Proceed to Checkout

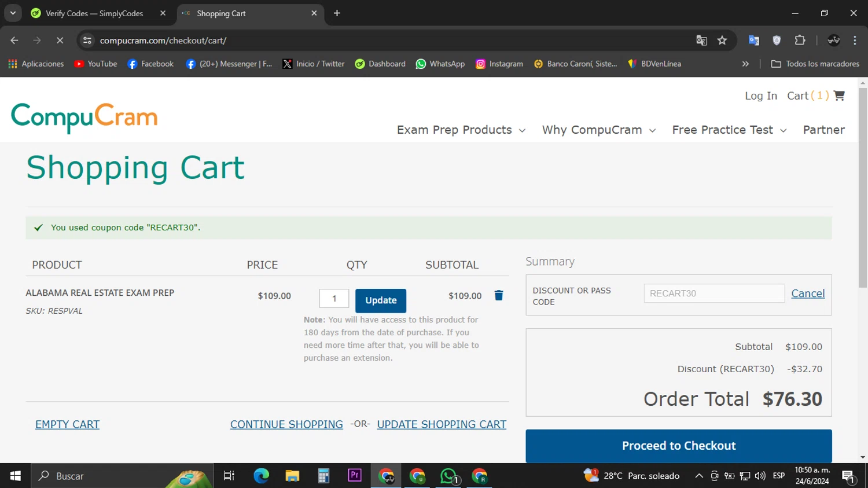[679, 446]
